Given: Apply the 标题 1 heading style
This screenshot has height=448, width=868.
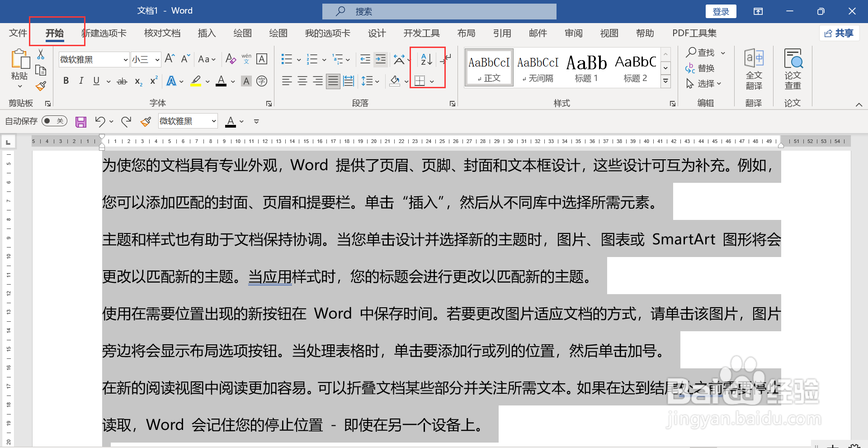Looking at the screenshot, I should [x=586, y=67].
